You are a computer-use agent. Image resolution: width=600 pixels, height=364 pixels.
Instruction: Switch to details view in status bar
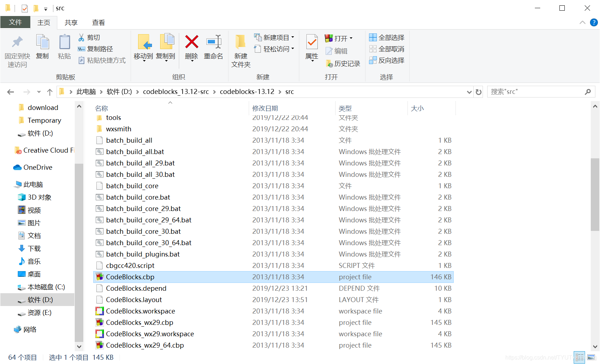(x=579, y=357)
